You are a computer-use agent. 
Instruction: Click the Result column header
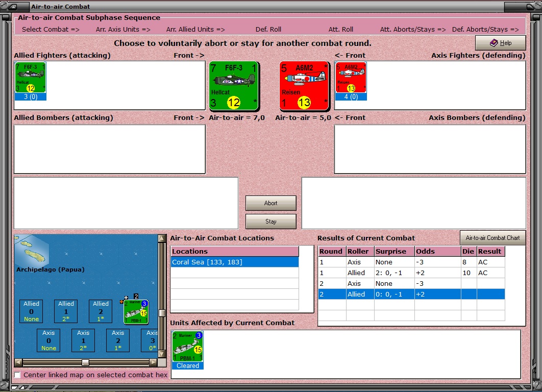491,251
